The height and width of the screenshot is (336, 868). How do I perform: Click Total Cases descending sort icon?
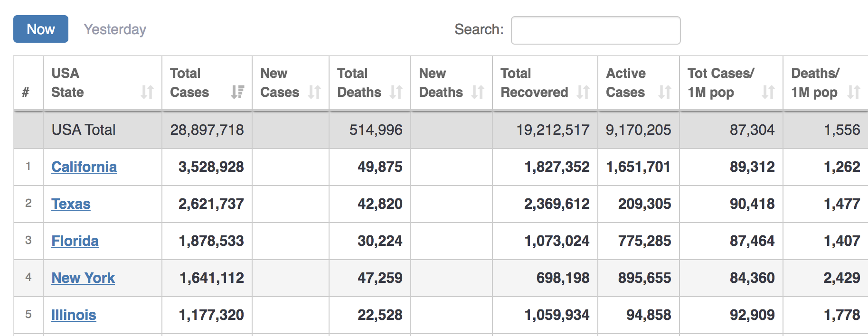tap(237, 92)
